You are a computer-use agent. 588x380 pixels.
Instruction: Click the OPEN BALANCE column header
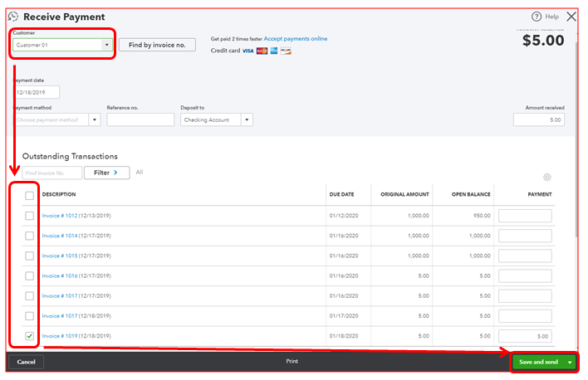471,194
